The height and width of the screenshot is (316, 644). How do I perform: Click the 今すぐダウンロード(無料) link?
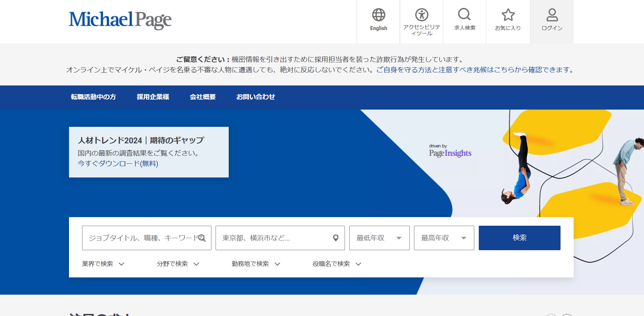[x=118, y=164]
